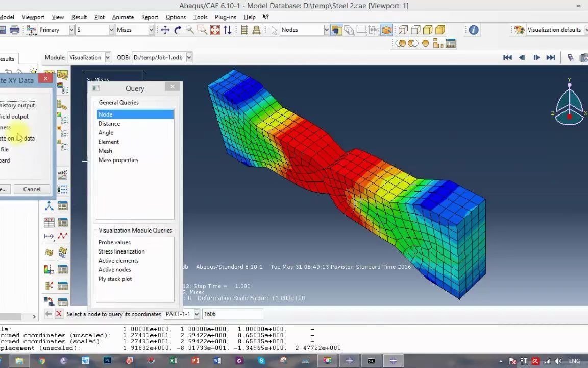Click the Create XY Data icon

click(x=49, y=222)
